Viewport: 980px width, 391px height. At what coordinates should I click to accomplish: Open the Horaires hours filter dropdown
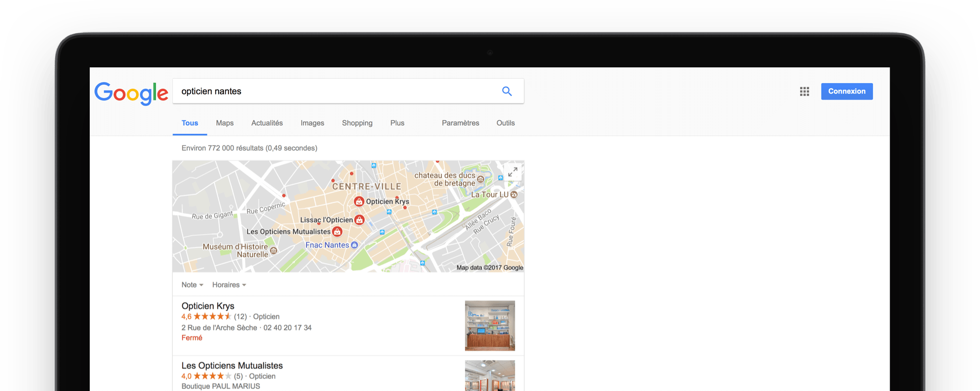pos(229,285)
